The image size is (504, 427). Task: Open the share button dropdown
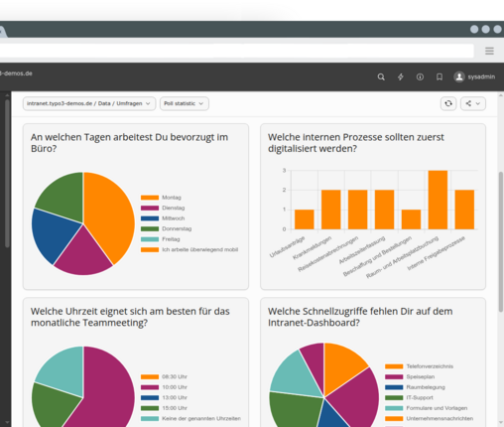473,103
